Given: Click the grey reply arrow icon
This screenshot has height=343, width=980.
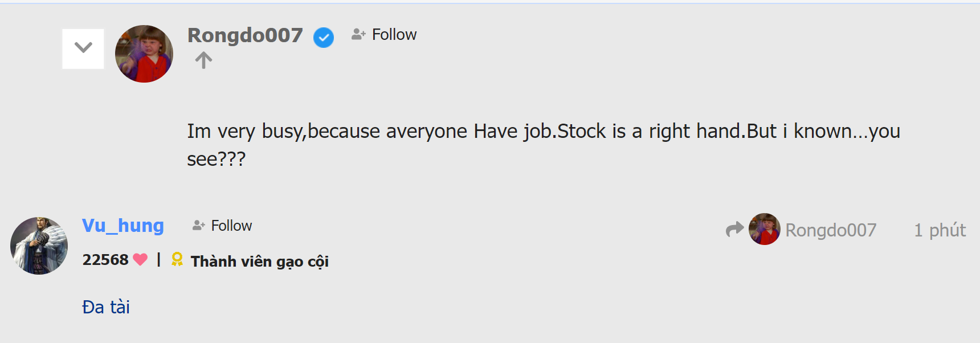Looking at the screenshot, I should [x=734, y=229].
